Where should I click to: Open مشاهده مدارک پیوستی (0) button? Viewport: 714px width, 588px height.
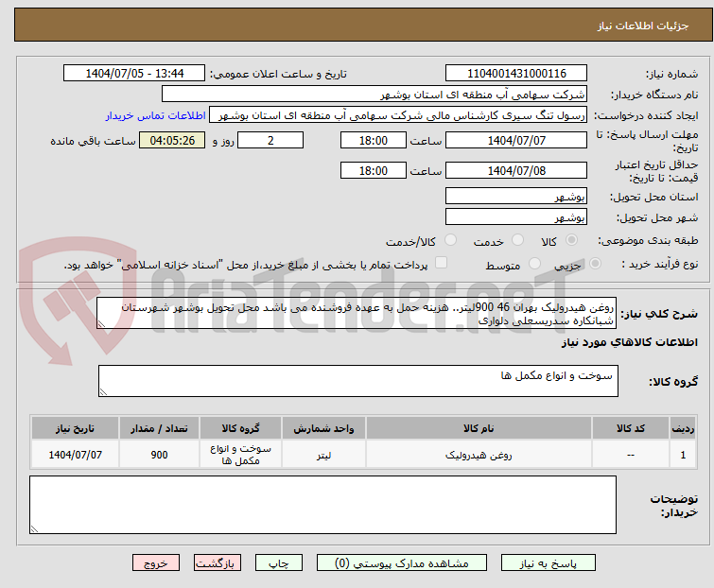[402, 563]
